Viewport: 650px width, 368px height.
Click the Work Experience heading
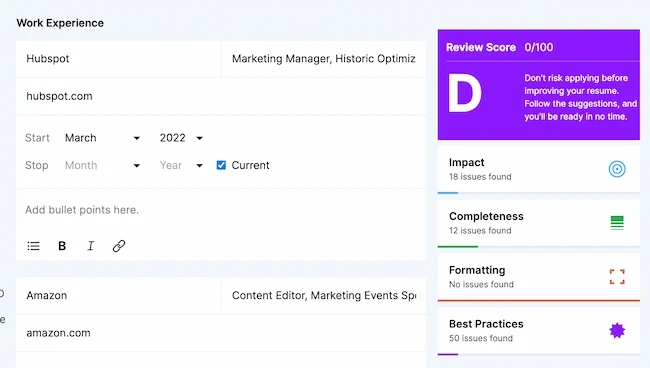pos(60,23)
